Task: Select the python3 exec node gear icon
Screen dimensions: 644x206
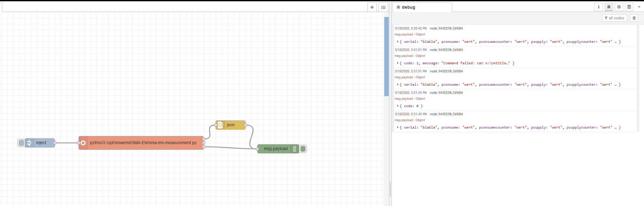Action: tap(83, 143)
